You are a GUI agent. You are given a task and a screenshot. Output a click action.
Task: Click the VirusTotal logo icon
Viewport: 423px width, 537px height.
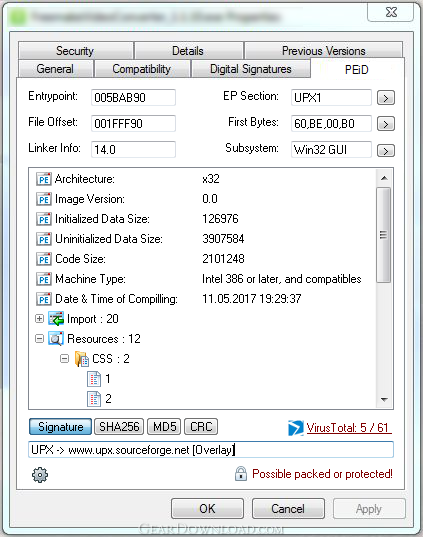pyautogui.click(x=296, y=427)
